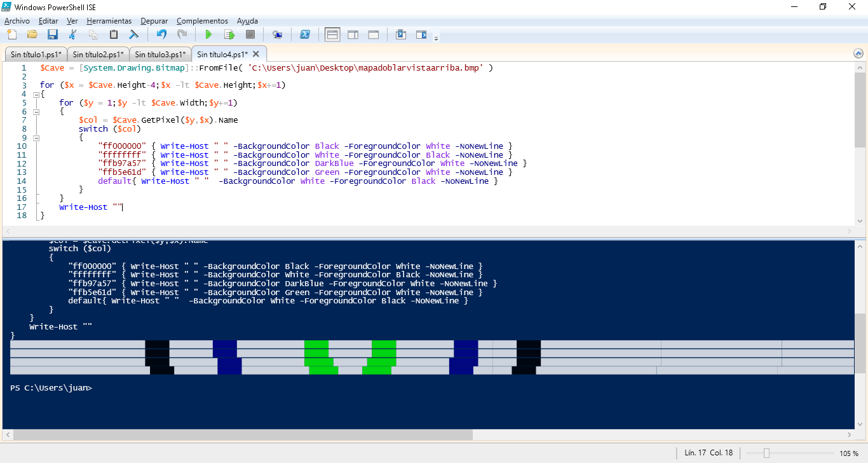Hide the script pane with the chevron button
The image size is (868, 463).
858,55
